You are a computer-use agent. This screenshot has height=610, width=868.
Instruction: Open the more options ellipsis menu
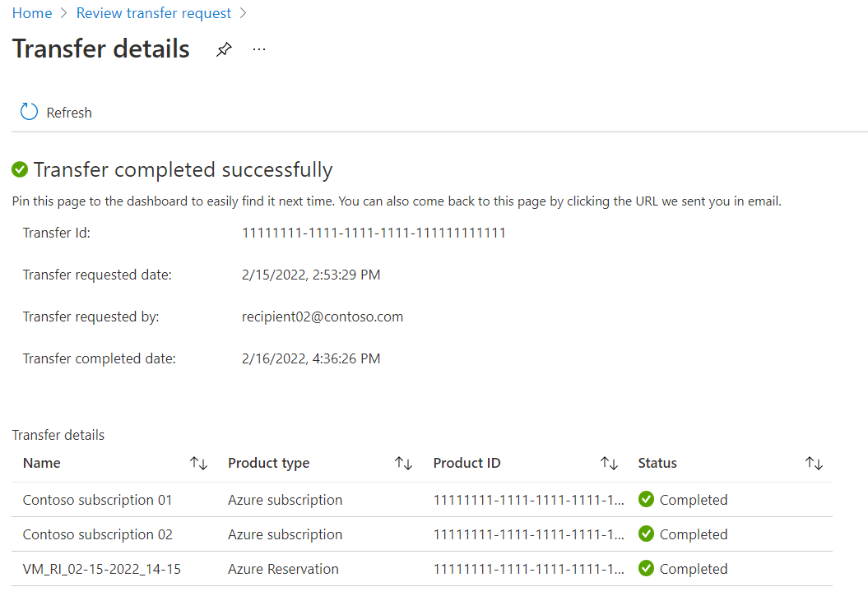259,50
